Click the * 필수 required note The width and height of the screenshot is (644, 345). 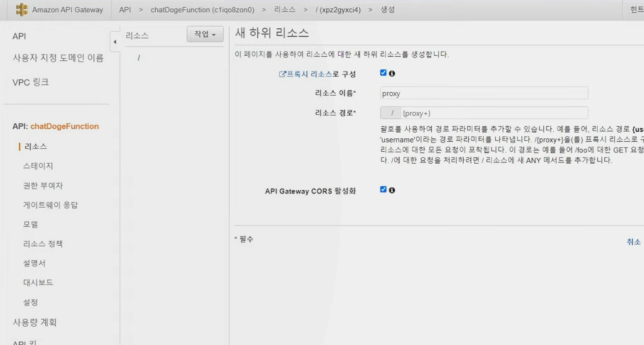pos(244,239)
